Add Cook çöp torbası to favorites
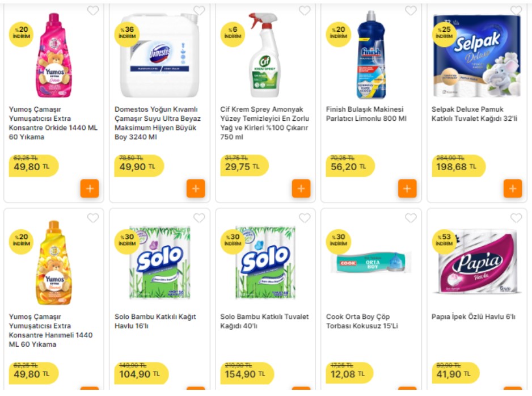This screenshot has width=532, height=396. tap(410, 217)
